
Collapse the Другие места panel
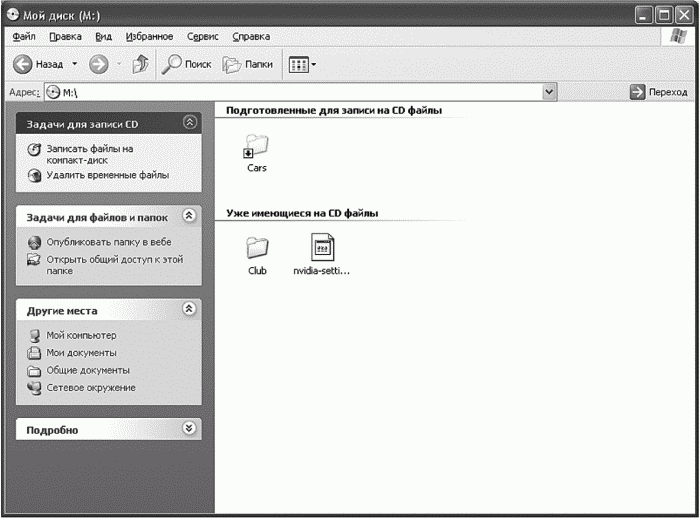click(x=189, y=309)
